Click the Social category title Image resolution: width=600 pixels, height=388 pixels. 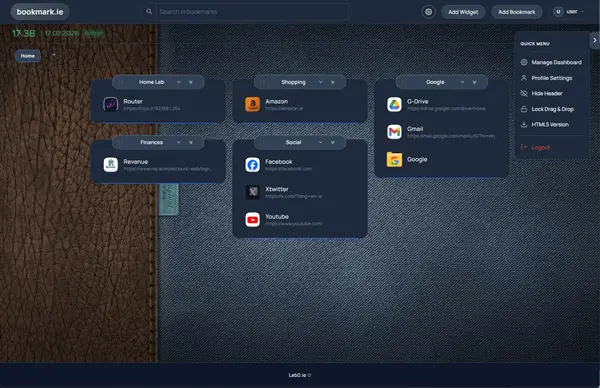293,142
